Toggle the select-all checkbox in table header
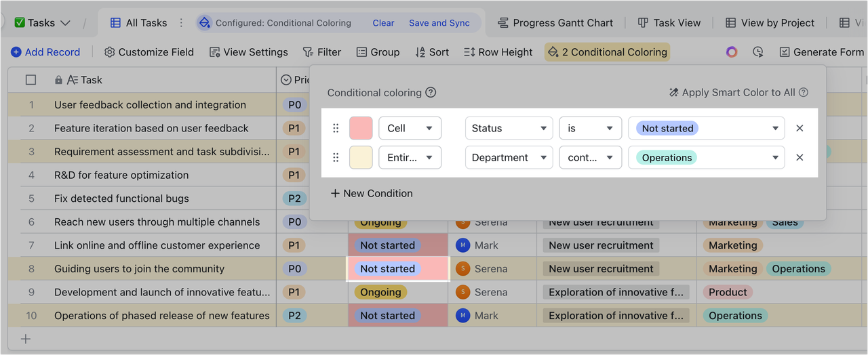The height and width of the screenshot is (355, 868). [x=31, y=80]
